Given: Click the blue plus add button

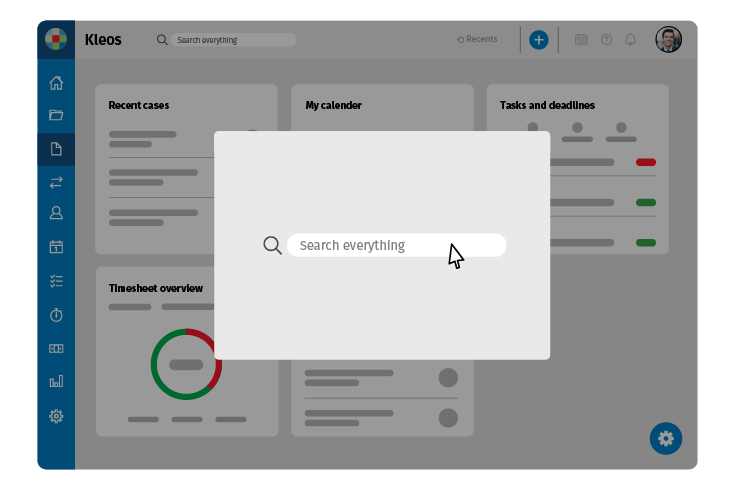Looking at the screenshot, I should click(x=538, y=40).
